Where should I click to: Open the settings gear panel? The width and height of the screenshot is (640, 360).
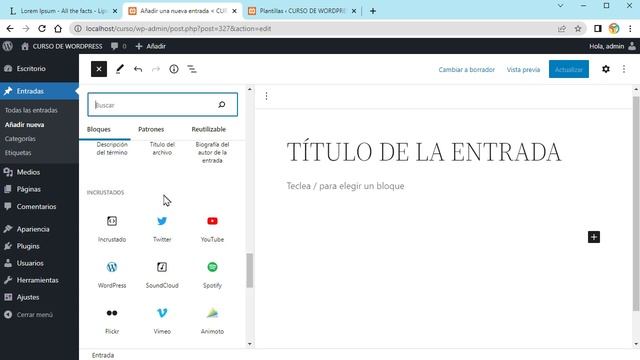[606, 69]
